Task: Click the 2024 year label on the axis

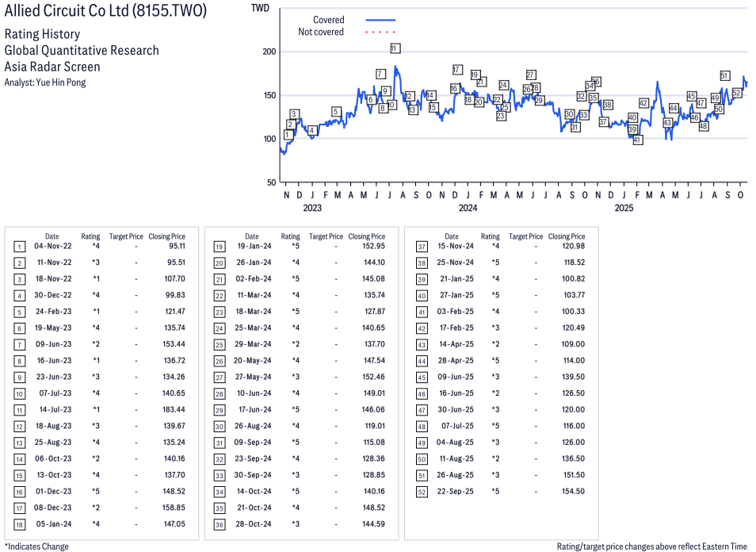Action: pyautogui.click(x=468, y=209)
